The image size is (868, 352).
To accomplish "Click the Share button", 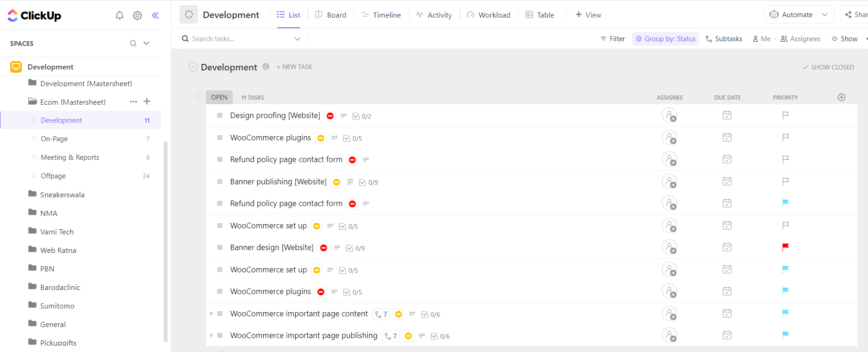I will (856, 14).
